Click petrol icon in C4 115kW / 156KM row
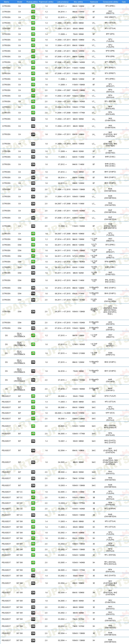 pos(33,85)
